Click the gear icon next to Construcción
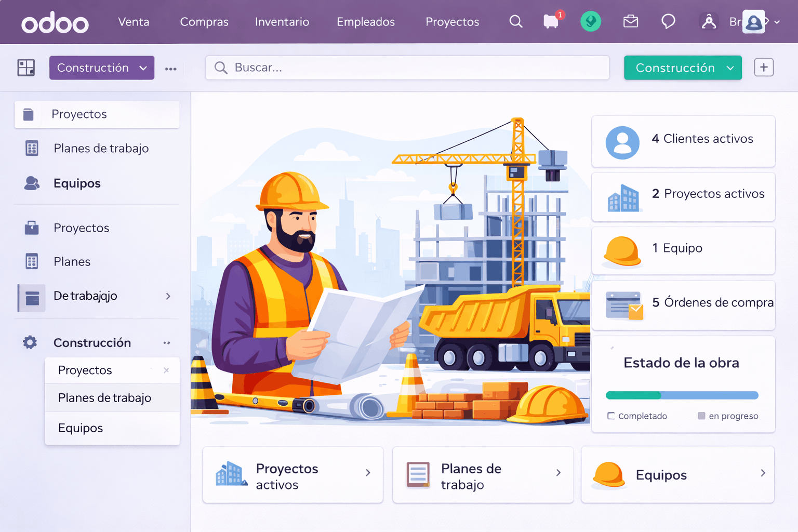The width and height of the screenshot is (798, 532). coord(30,342)
